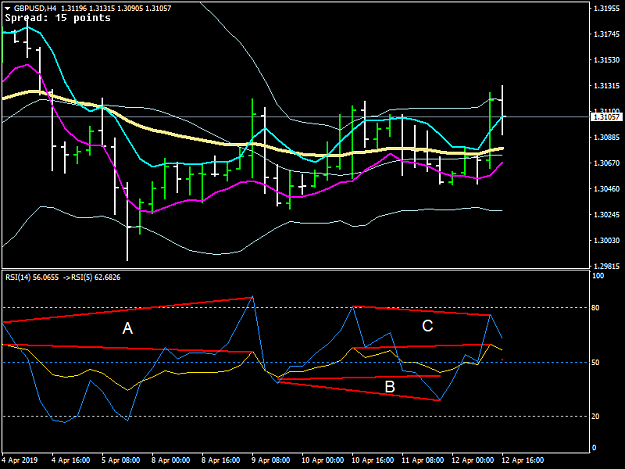Click price scale value 1.31955

606,8
